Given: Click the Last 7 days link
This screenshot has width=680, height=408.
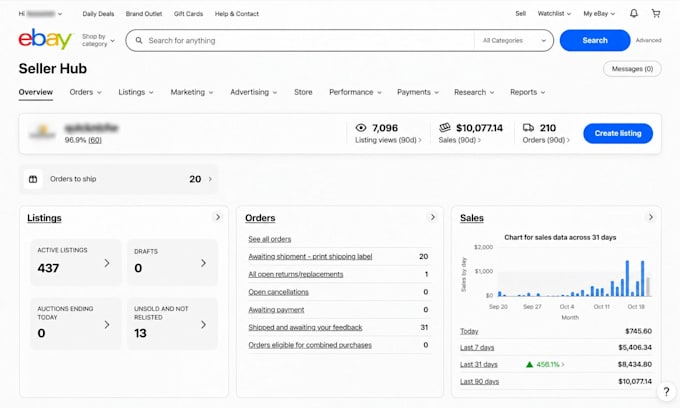Looking at the screenshot, I should pyautogui.click(x=477, y=348).
